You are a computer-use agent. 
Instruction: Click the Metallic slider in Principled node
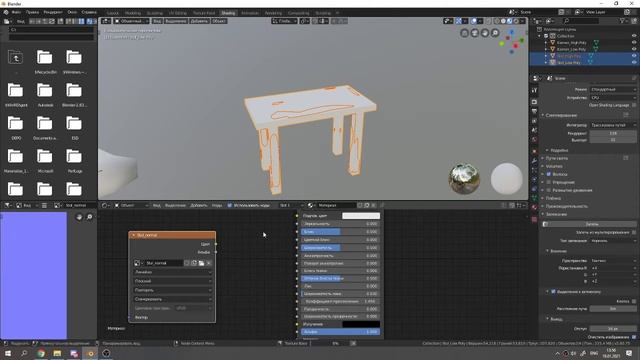click(x=340, y=224)
